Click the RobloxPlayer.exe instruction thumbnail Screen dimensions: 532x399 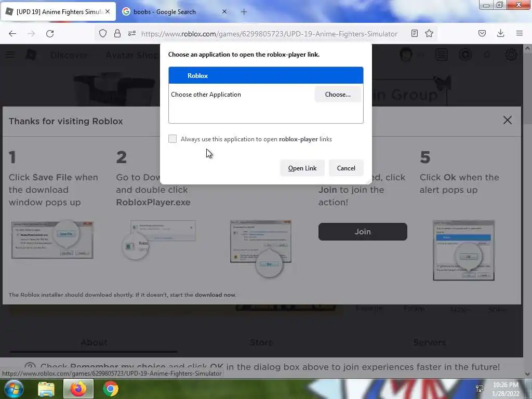click(x=159, y=240)
